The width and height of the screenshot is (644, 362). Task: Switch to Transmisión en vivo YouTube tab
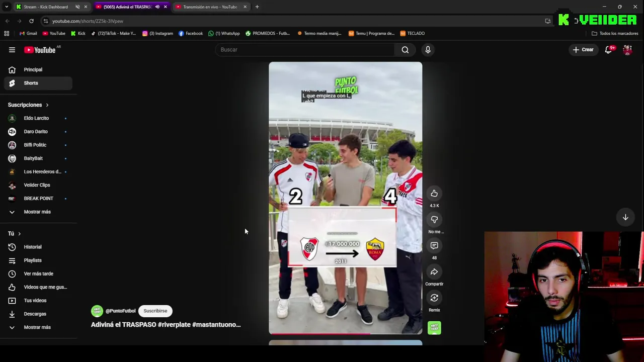[210, 7]
